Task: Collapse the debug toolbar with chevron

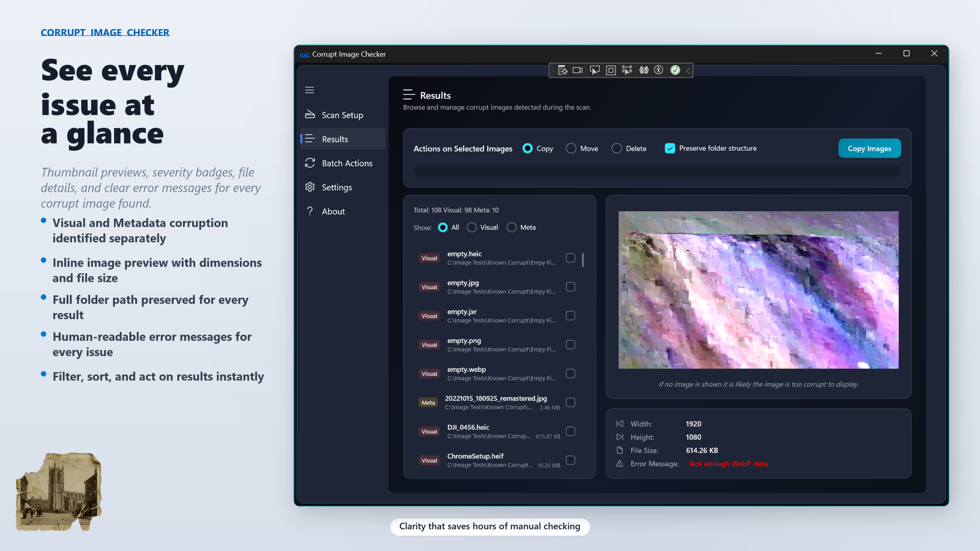Action: coord(688,70)
